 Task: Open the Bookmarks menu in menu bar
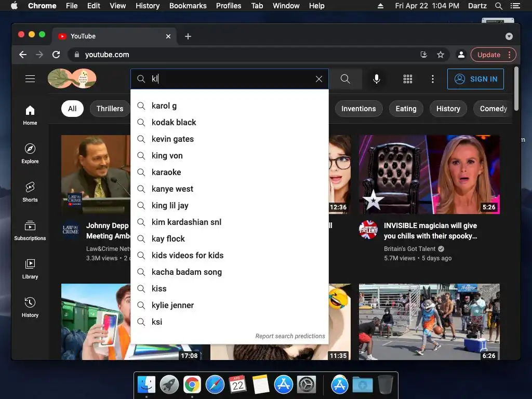tap(188, 6)
